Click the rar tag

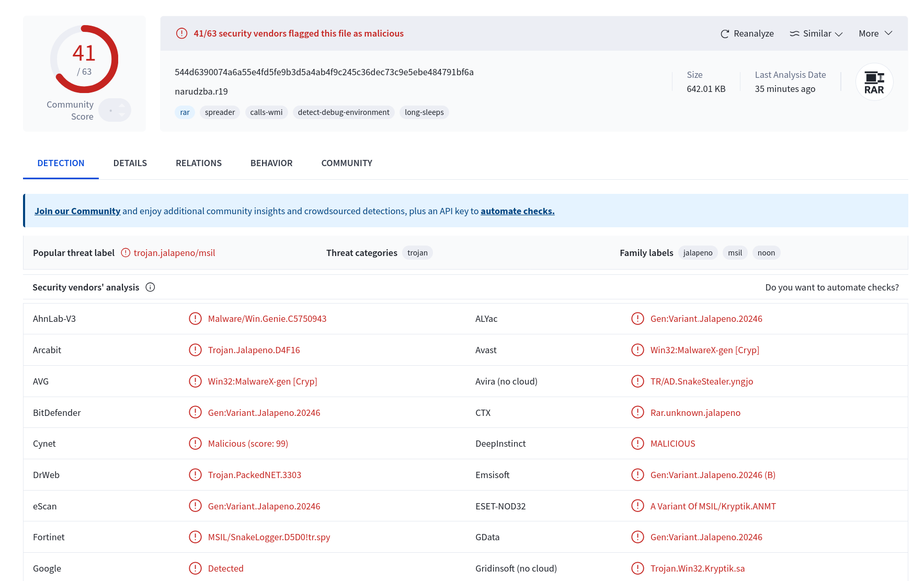coord(185,112)
